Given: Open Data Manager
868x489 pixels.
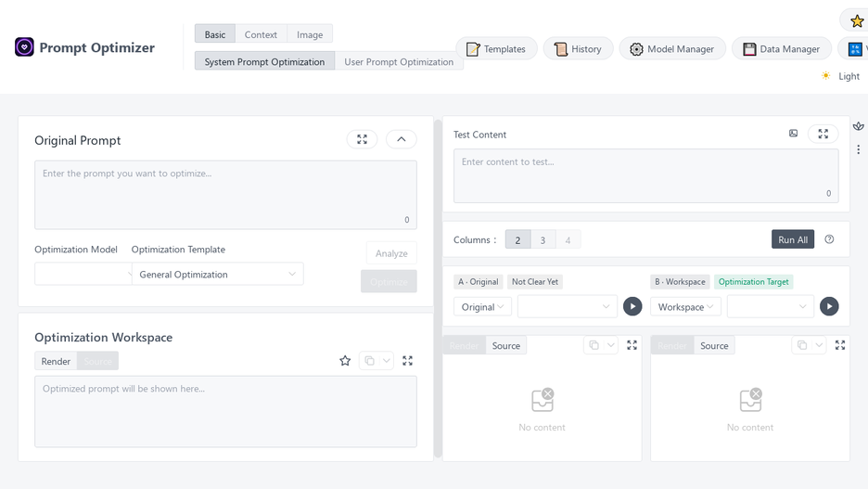Looking at the screenshot, I should (782, 49).
